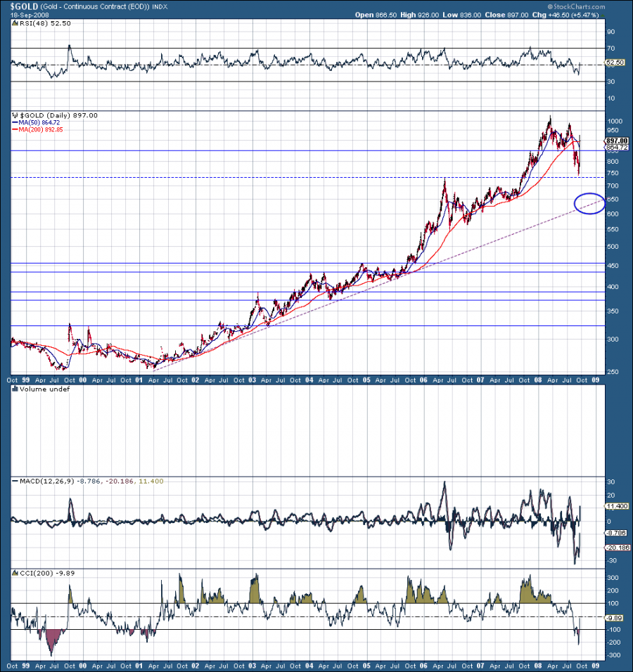Select the MA(200) 892.85 legend text
This screenshot has height=672, width=633.
tap(41, 129)
